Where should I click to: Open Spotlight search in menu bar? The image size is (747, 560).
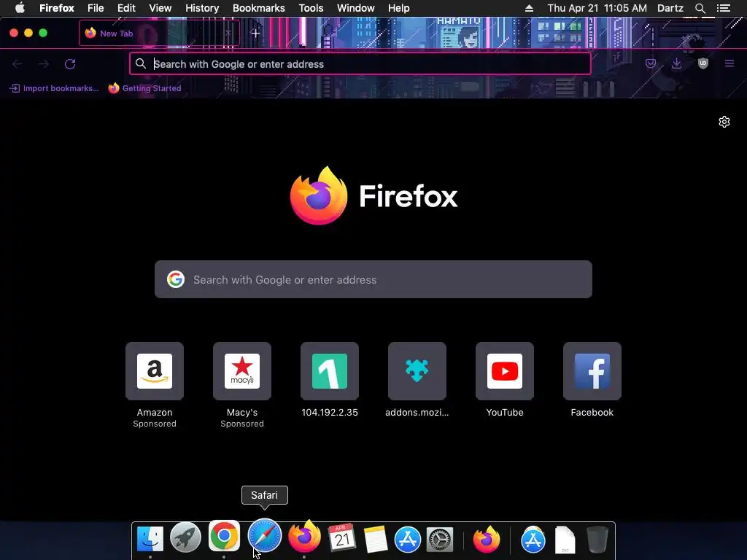coord(700,8)
